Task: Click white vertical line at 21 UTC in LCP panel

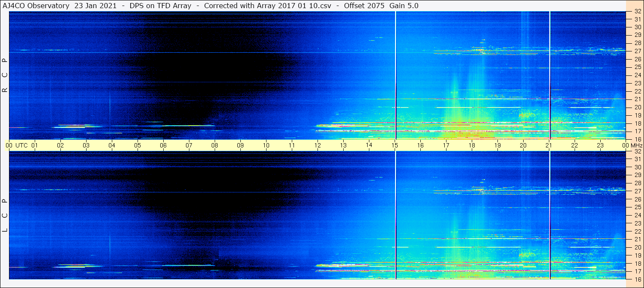Action: (x=550, y=215)
